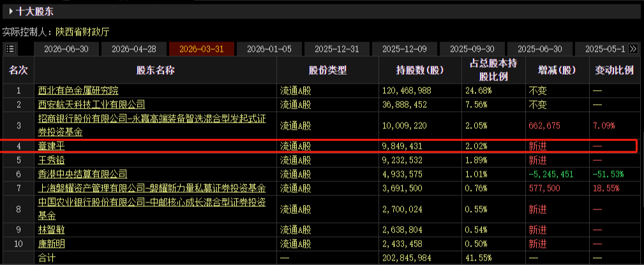Click the change ratio -51.53%
This screenshot has width=644, height=265.
(x=608, y=174)
